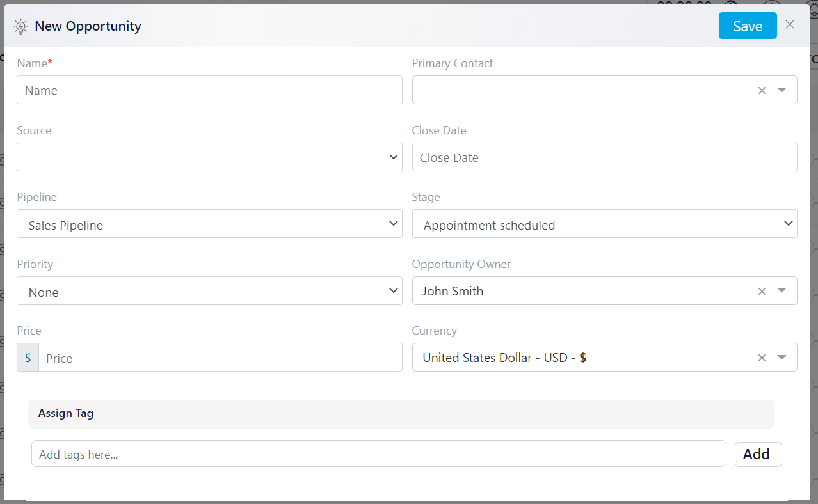Clear the Opportunity Owner John Smith selection

click(x=762, y=291)
